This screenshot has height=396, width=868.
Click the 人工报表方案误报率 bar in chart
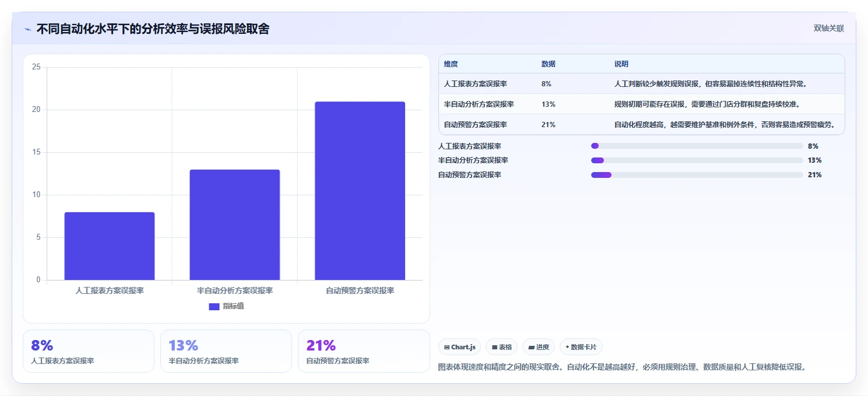tap(110, 246)
